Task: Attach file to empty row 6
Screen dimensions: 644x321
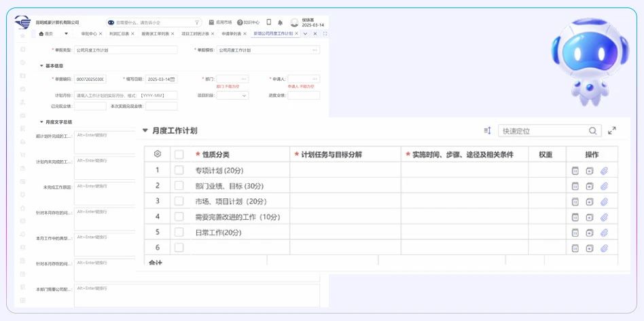Action: [x=604, y=248]
